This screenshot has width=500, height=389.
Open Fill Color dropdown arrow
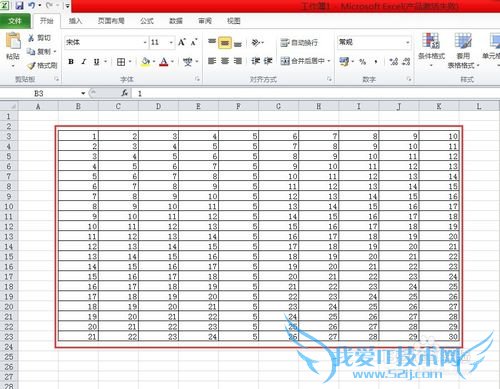tap(154, 62)
